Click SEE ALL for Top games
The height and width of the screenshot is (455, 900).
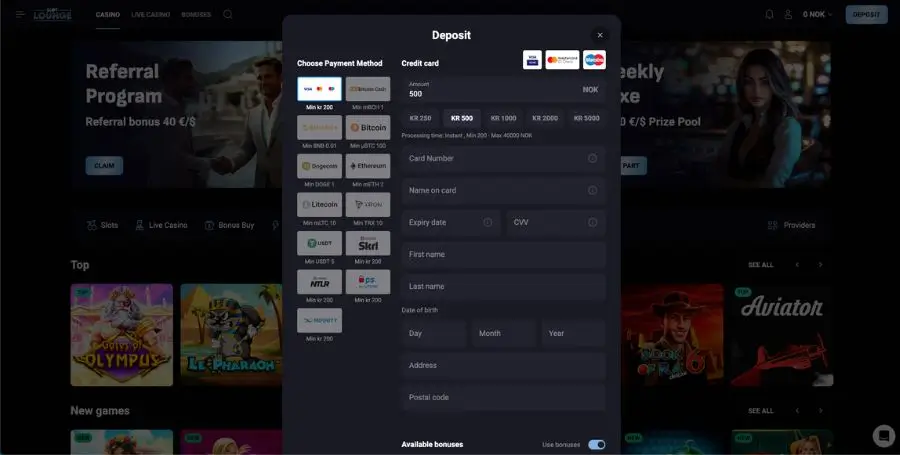761,265
